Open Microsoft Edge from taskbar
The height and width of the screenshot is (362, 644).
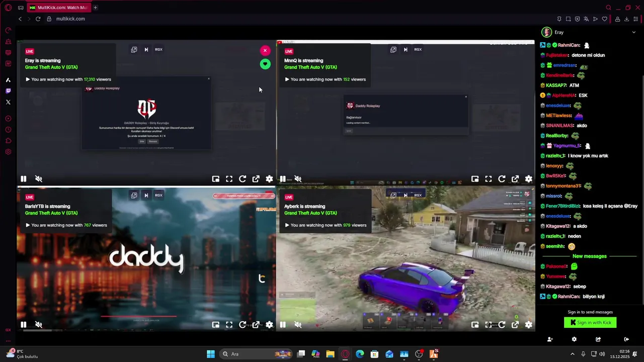point(360,354)
